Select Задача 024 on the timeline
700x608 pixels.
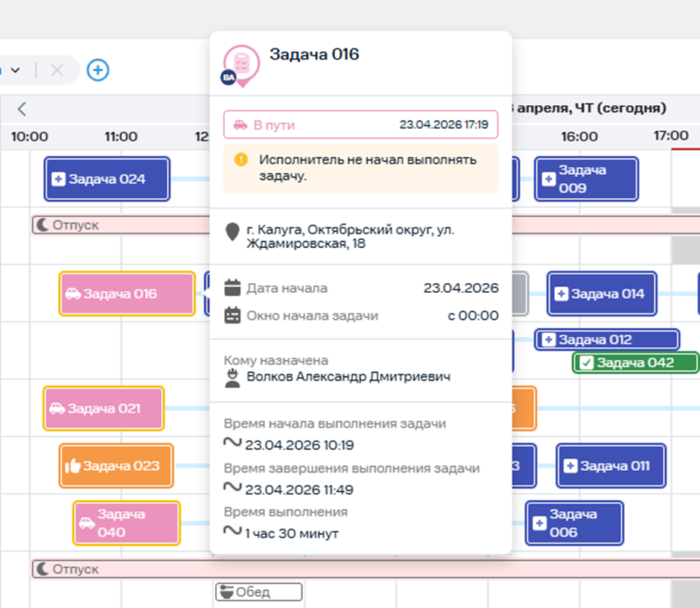pyautogui.click(x=106, y=179)
